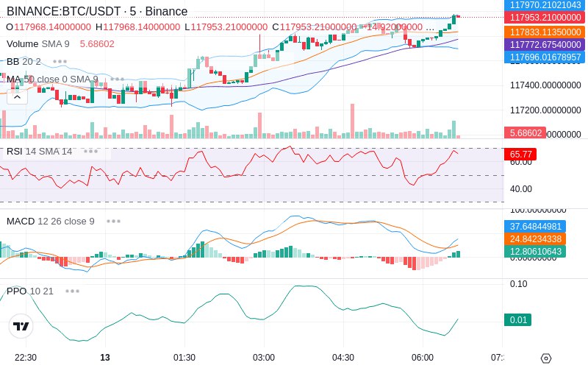Image resolution: width=588 pixels, height=368 pixels.
Task: Click the red 5.68602 volume axis label
Action: click(525, 133)
